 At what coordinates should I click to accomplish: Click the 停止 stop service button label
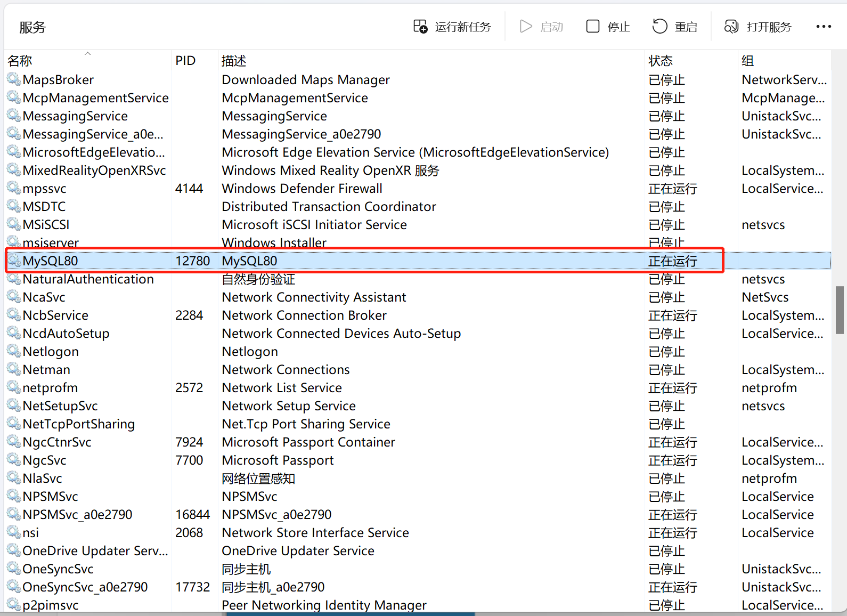coord(618,27)
